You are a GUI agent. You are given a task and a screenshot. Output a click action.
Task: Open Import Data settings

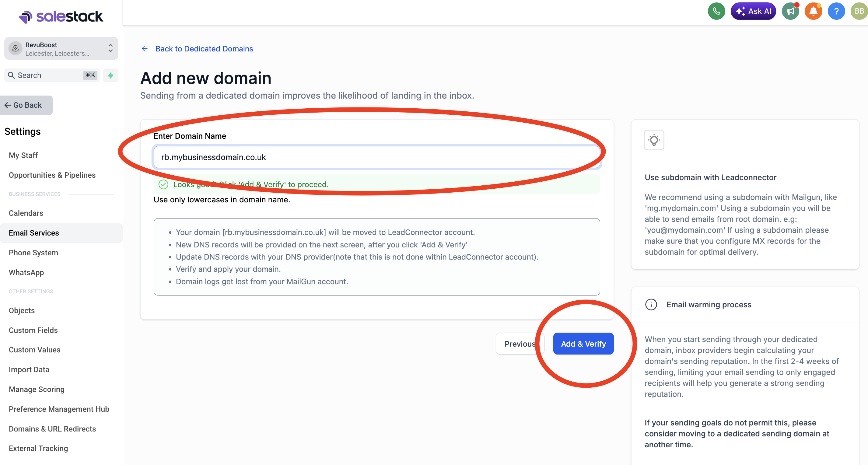[29, 369]
